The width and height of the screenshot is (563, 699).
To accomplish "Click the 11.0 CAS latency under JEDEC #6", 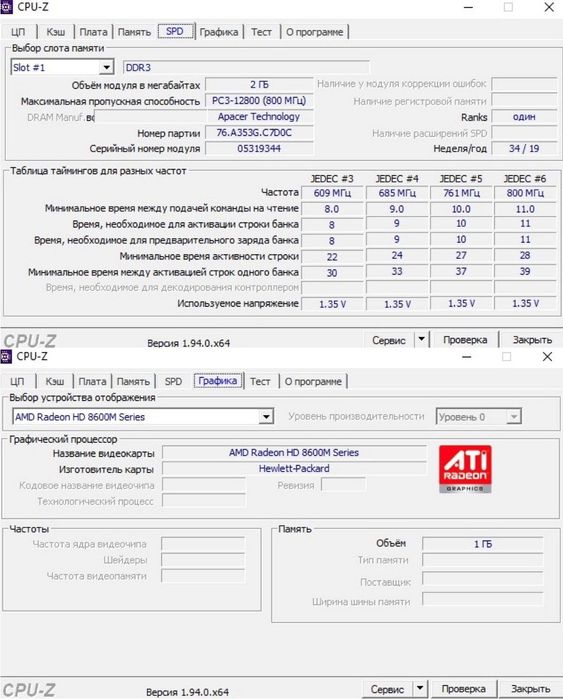I will pyautogui.click(x=525, y=209).
